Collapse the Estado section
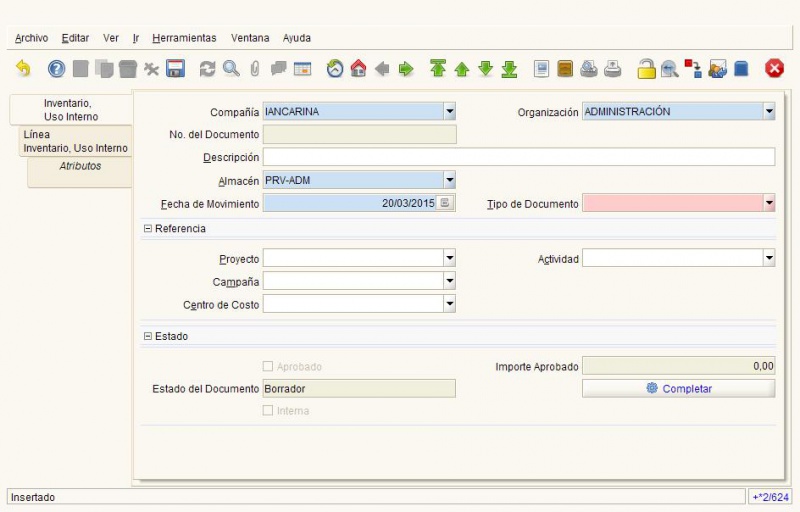 pos(148,336)
